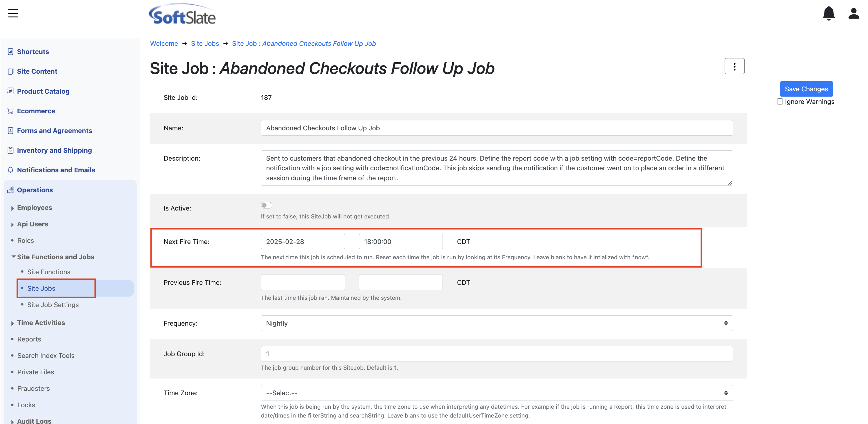Click the three-dot more options button
Image resolution: width=868 pixels, height=424 pixels.
point(734,66)
